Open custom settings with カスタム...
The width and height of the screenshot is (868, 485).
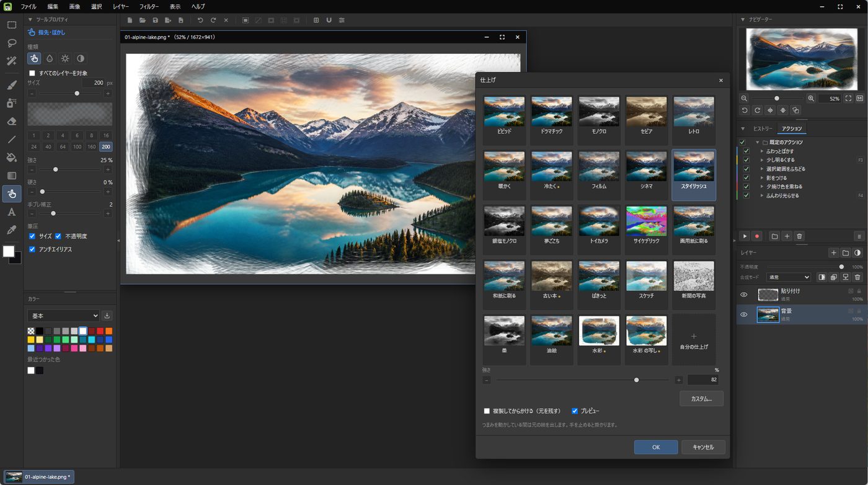click(701, 399)
